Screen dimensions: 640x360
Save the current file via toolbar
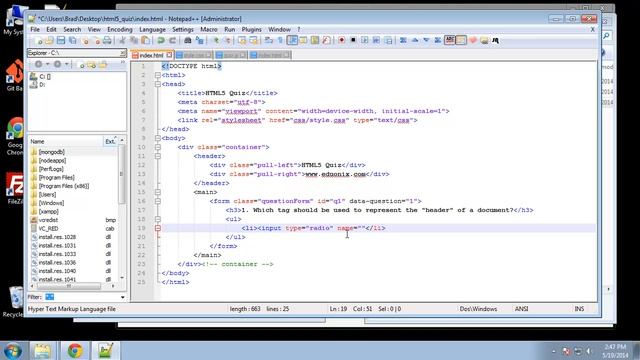pyautogui.click(x=61, y=40)
